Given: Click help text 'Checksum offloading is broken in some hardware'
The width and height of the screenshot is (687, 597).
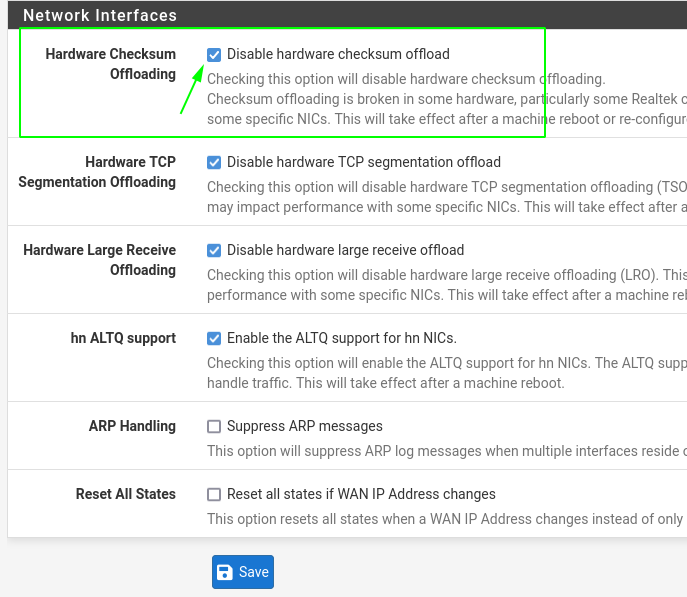Looking at the screenshot, I should 447,99.
